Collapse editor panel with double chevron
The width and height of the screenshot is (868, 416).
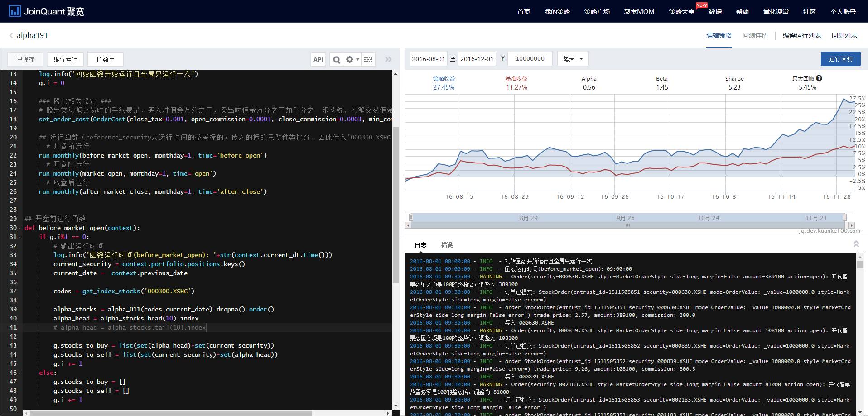388,59
